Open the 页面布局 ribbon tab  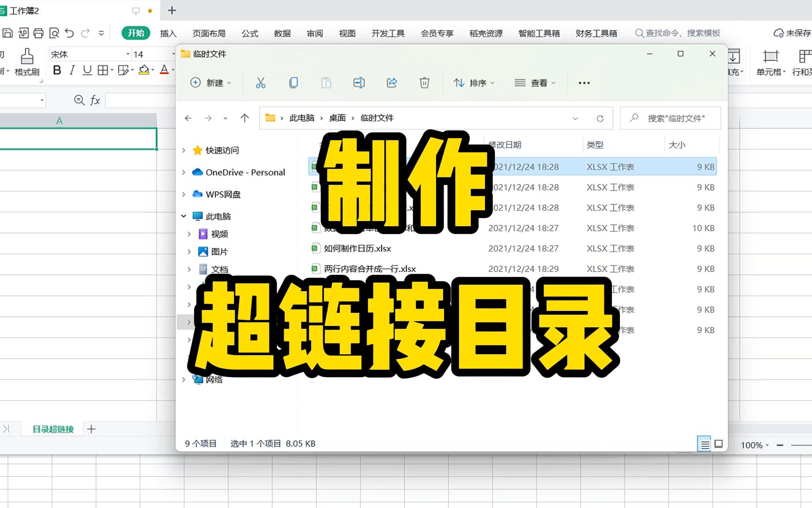pyautogui.click(x=209, y=33)
